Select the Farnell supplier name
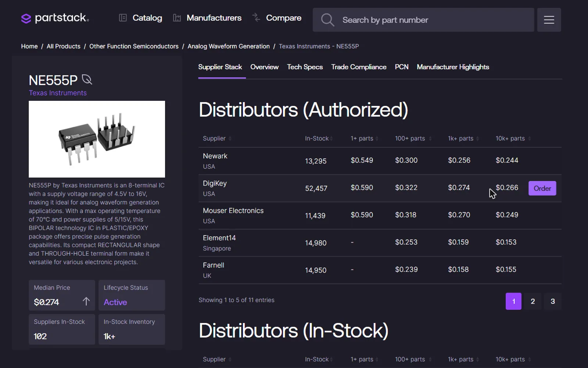Viewport: 588px width, 368px height. [x=214, y=265]
